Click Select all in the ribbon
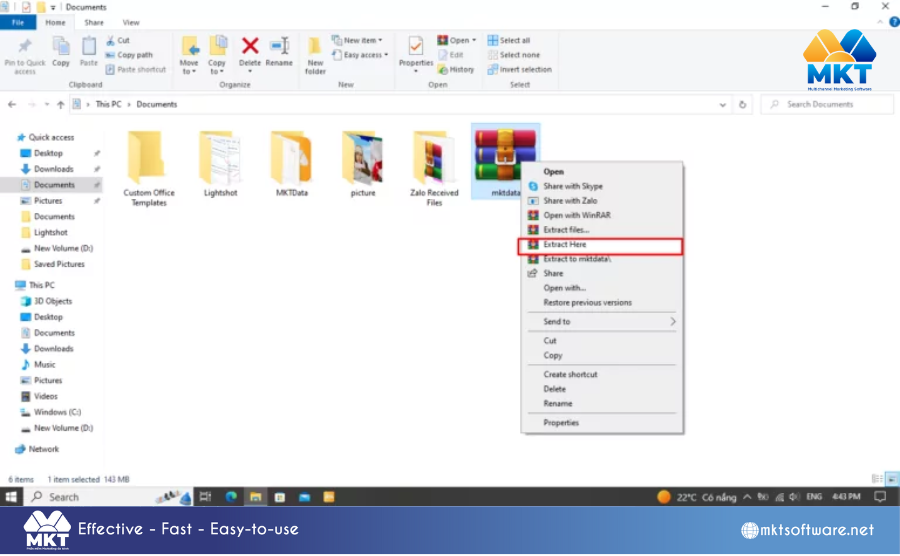 [509, 40]
